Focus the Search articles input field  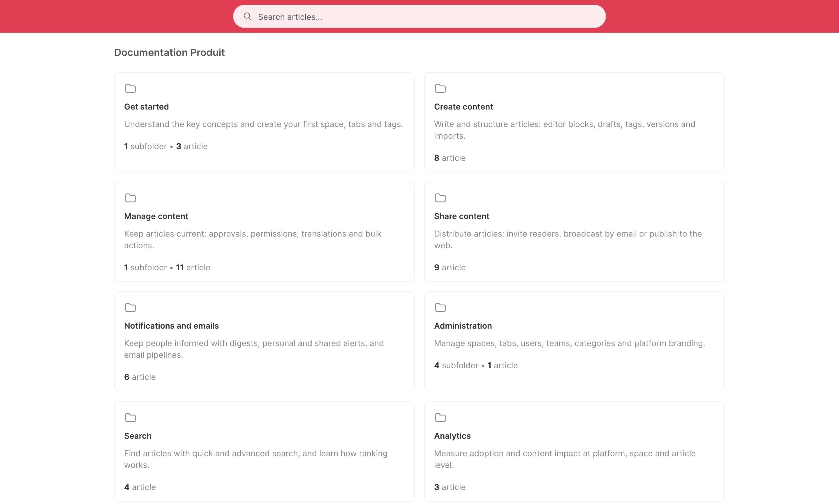click(419, 16)
